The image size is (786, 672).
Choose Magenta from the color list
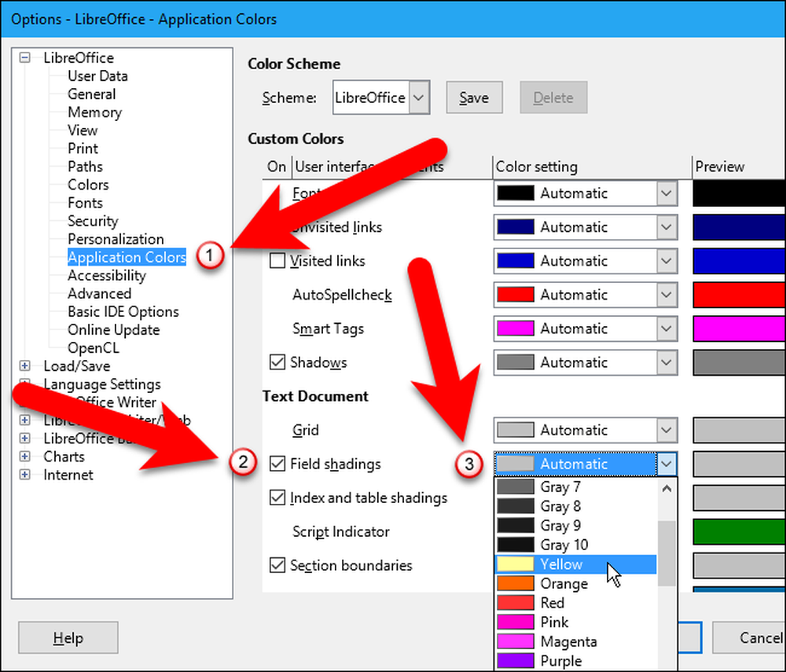[x=576, y=642]
